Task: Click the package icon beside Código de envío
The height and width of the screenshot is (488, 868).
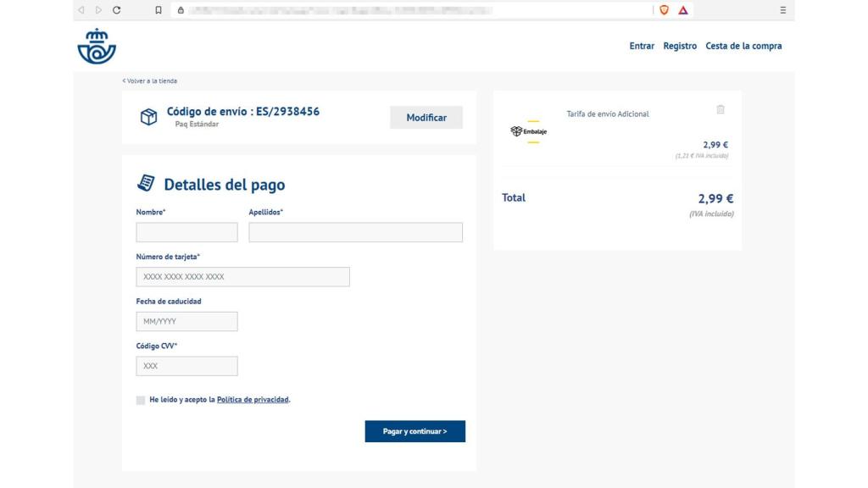Action: (x=151, y=116)
